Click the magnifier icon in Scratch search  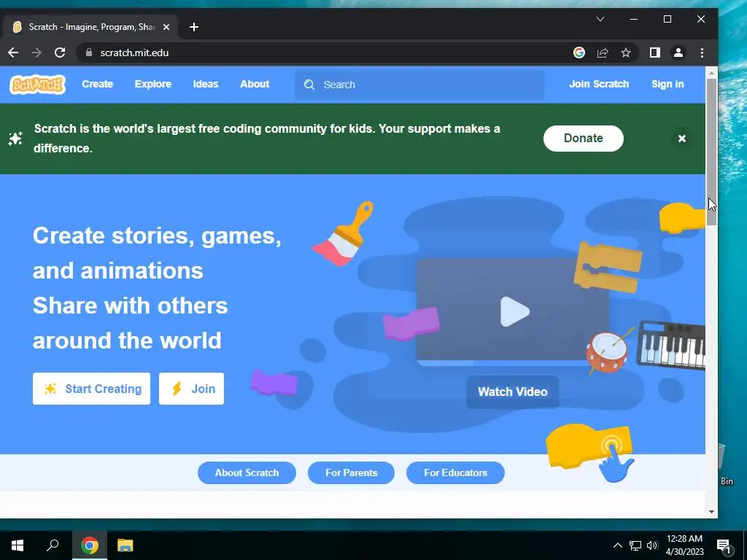(x=309, y=85)
